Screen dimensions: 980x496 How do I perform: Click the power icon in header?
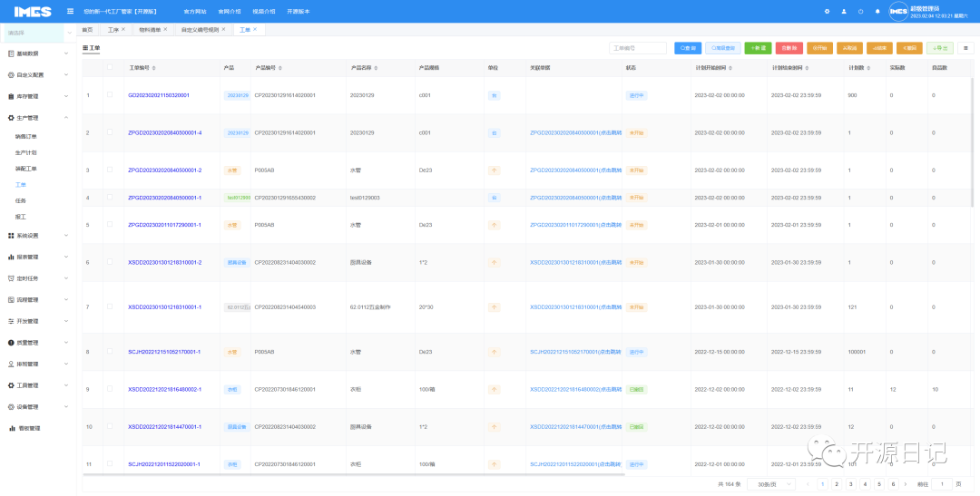pyautogui.click(x=860, y=11)
